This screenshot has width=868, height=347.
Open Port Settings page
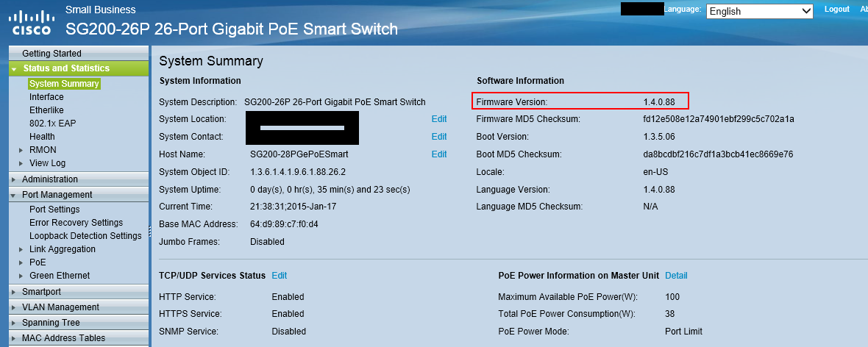tap(54, 210)
